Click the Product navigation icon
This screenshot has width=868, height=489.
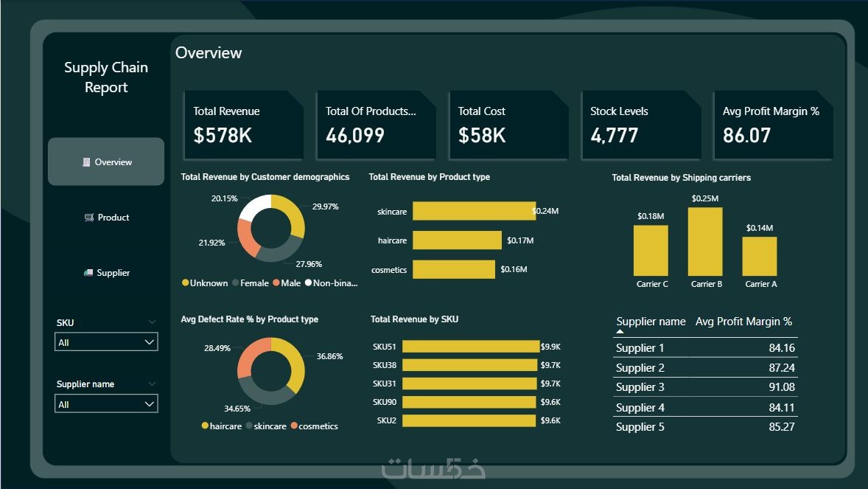click(x=88, y=218)
